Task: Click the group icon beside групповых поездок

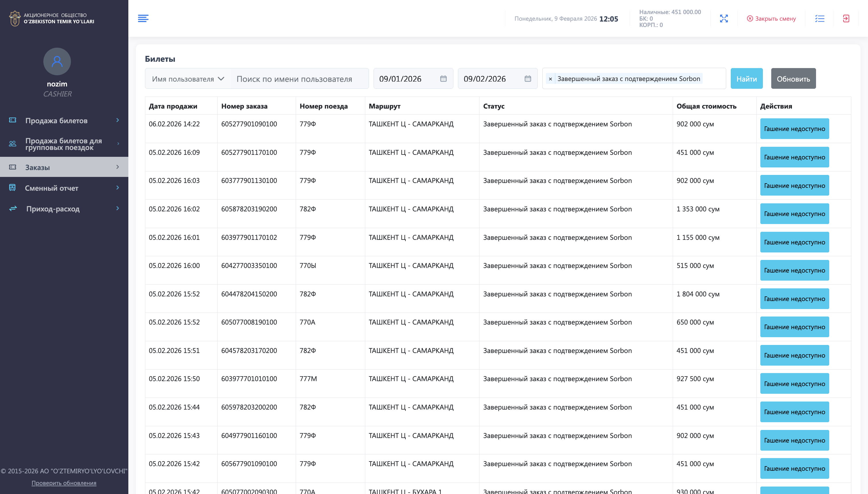Action: pyautogui.click(x=12, y=143)
